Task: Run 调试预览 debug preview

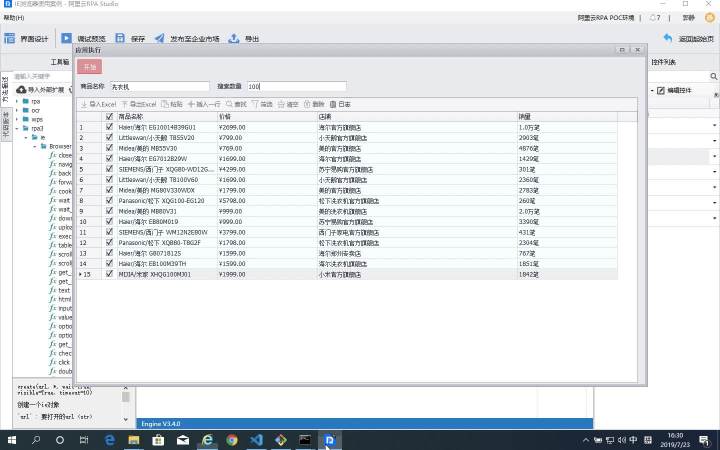Action: click(x=83, y=39)
